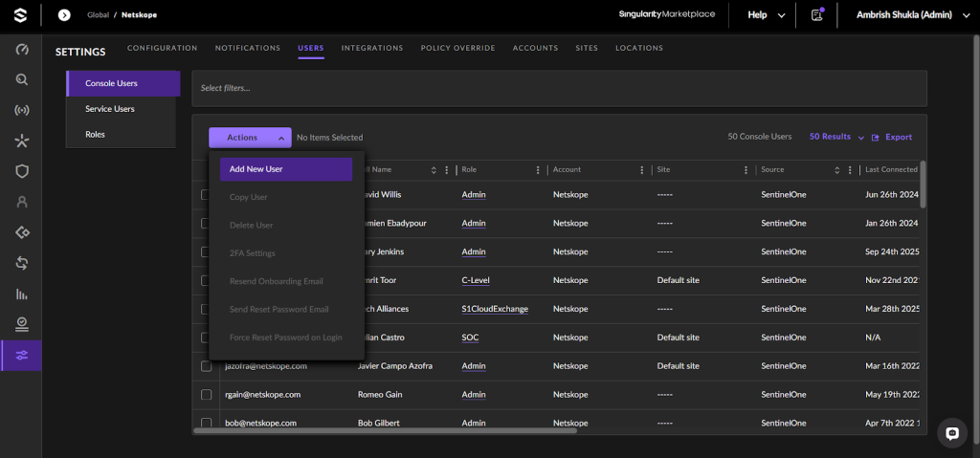
Task: Select checkbox for Jenkins row
Action: (x=205, y=251)
